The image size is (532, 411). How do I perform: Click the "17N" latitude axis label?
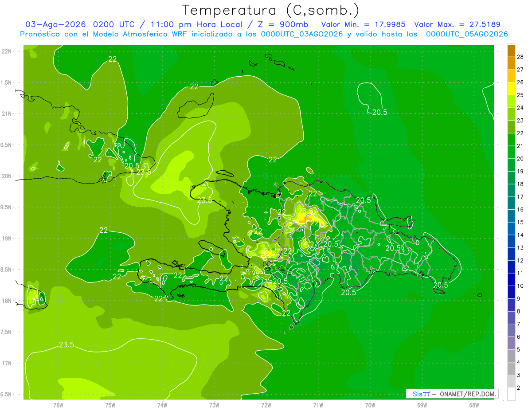tap(8, 363)
